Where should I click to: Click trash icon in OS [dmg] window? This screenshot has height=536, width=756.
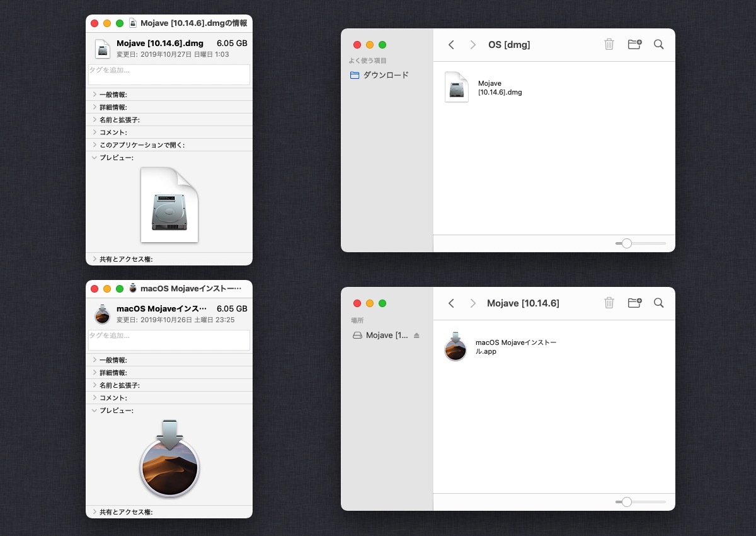(x=609, y=44)
